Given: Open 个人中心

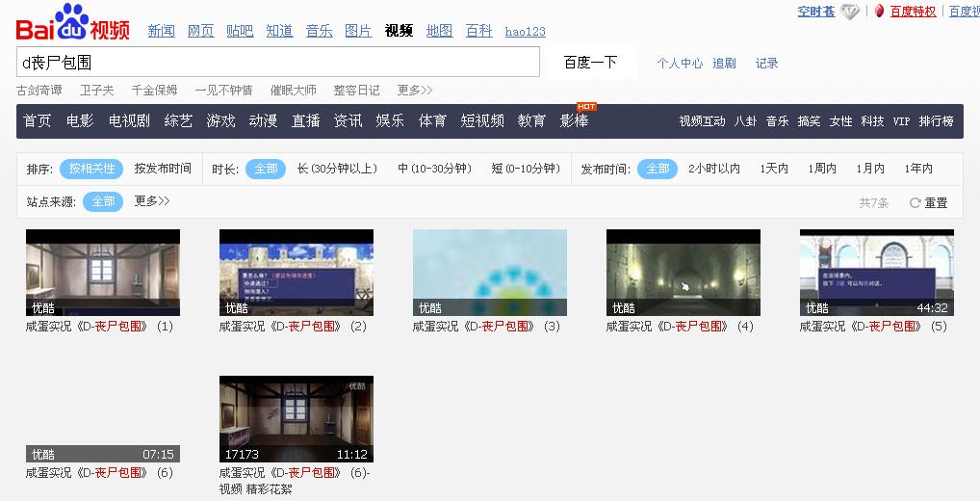Looking at the screenshot, I should point(680,64).
